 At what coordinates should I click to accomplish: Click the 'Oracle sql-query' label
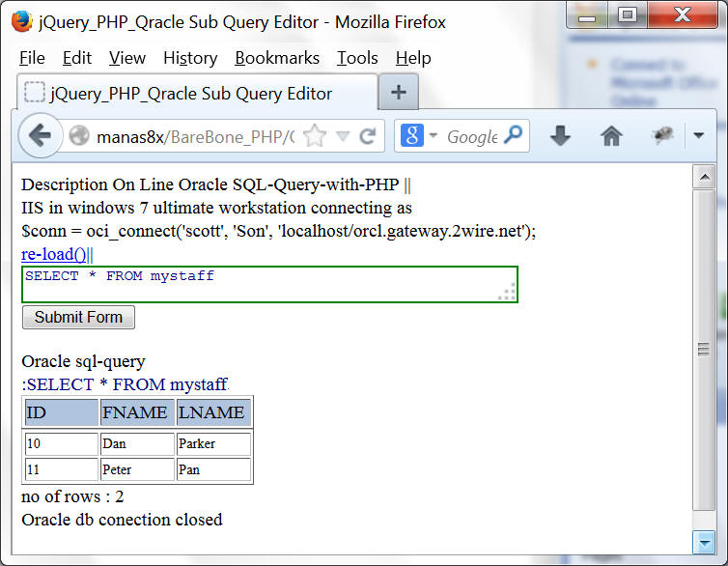pos(83,361)
